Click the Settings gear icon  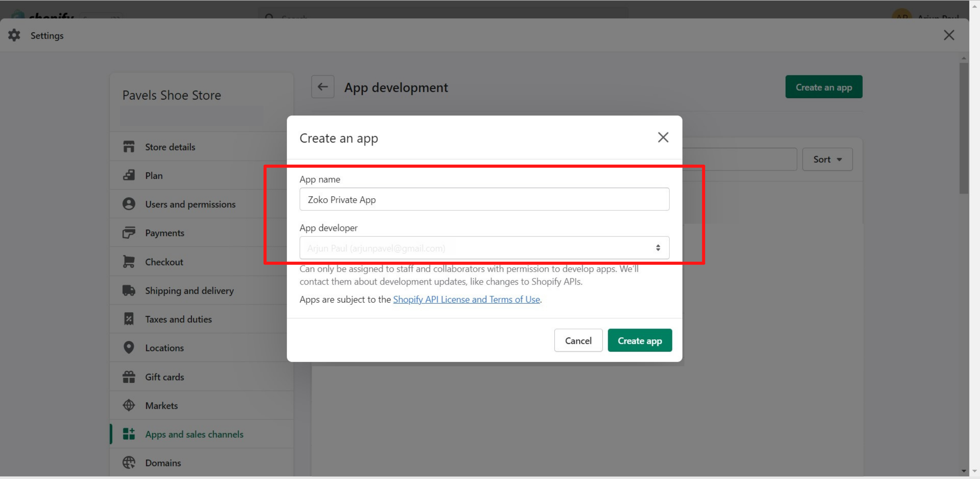14,35
